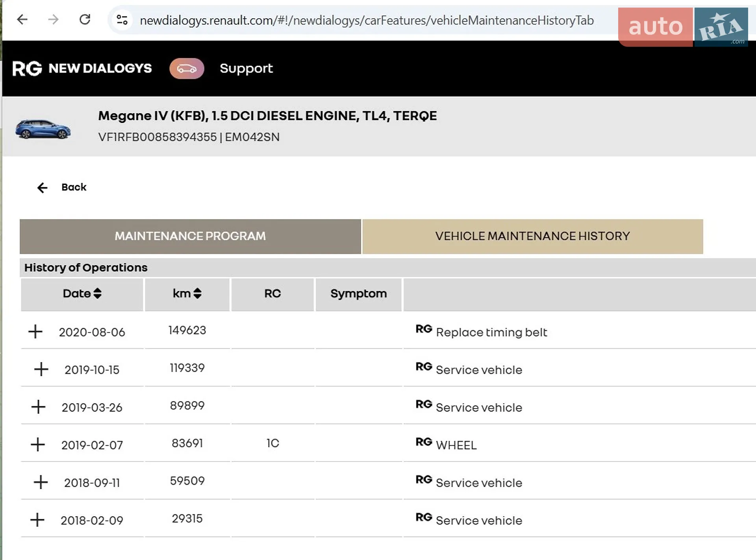Expand the 2019-02-07 operation row
Screen dimensions: 756x560
pyautogui.click(x=38, y=445)
